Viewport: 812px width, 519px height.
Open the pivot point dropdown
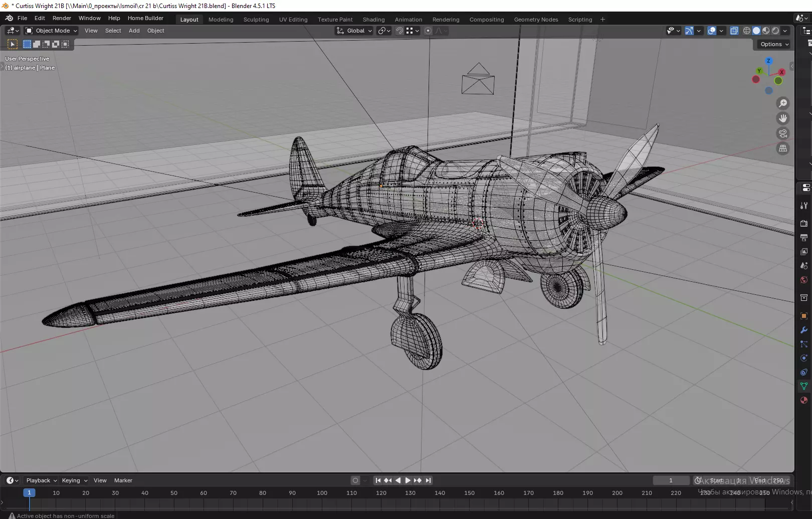point(384,31)
